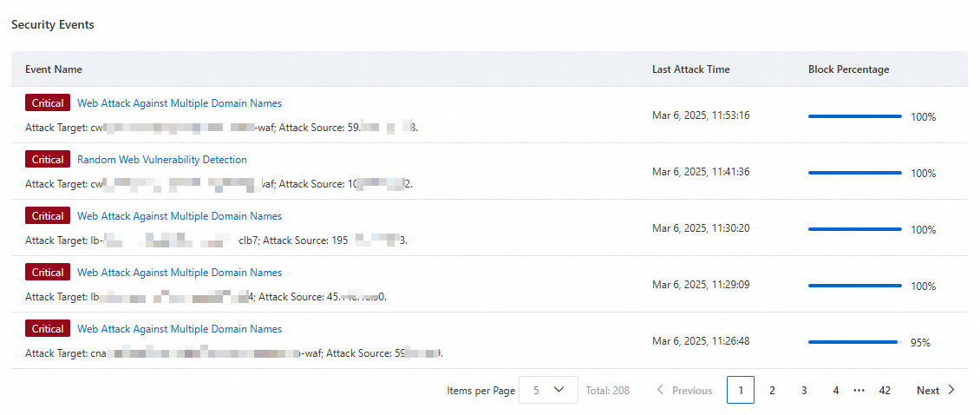Open the Items per Page dropdown

(548, 391)
